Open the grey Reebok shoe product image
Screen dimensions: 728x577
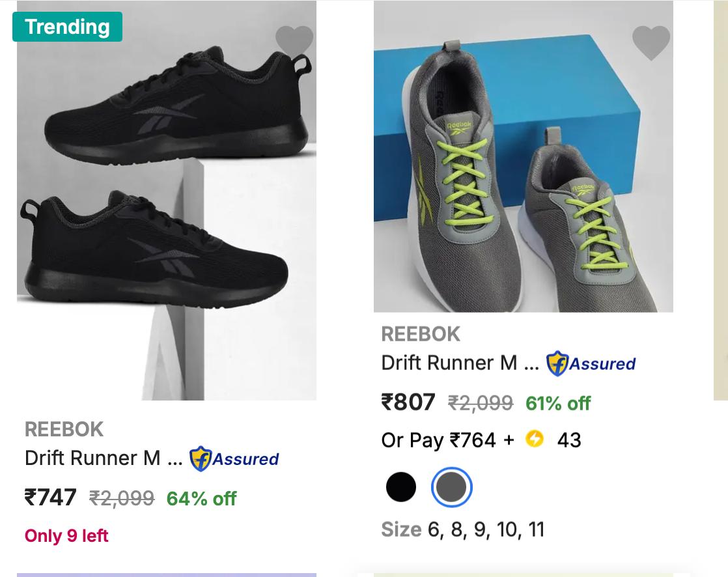click(523, 156)
